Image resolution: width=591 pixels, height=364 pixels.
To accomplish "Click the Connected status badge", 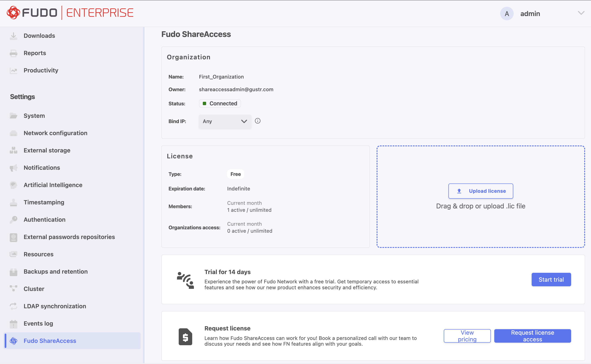I will (220, 103).
